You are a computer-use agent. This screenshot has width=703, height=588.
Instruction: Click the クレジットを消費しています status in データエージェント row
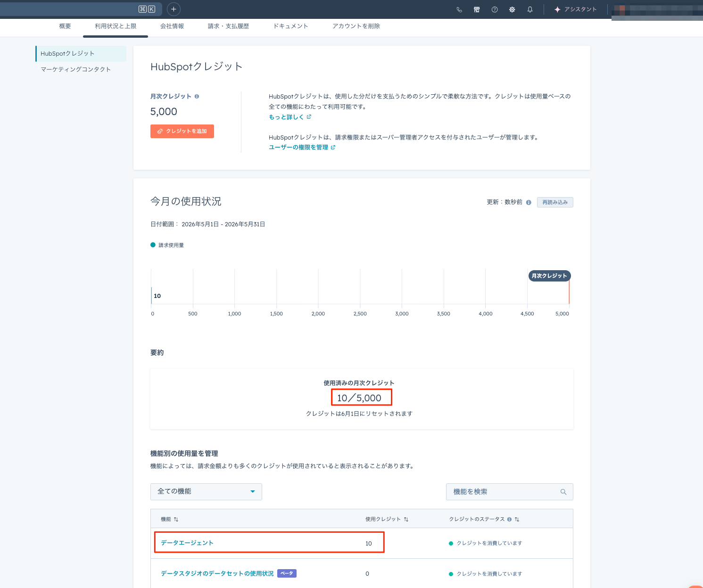486,543
